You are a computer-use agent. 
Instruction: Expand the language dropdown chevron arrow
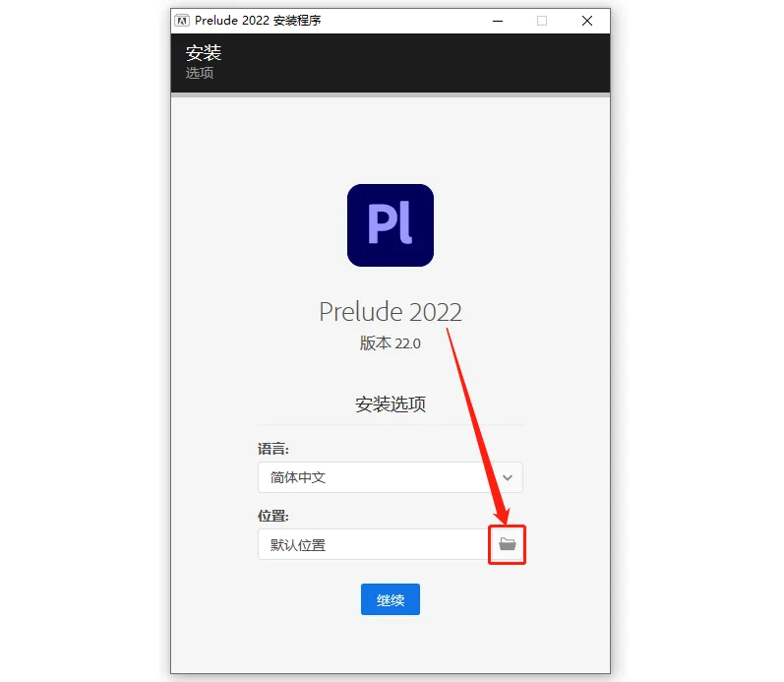[x=508, y=477]
